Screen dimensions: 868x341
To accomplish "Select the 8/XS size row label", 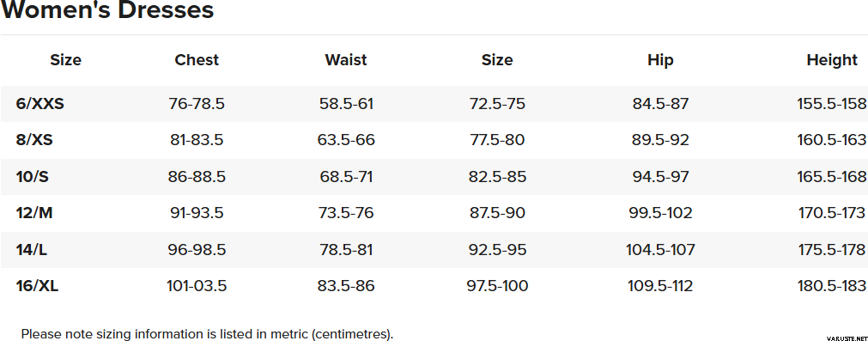I will coord(34,140).
